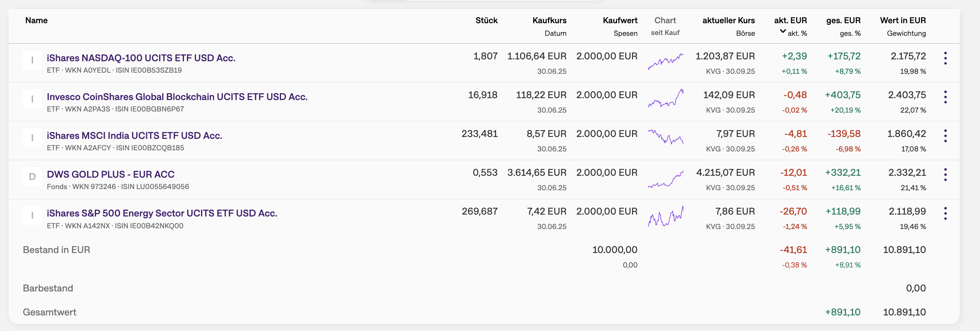Open iShares MSCI India UCITS ETF link
980x331 pixels.
tap(134, 135)
